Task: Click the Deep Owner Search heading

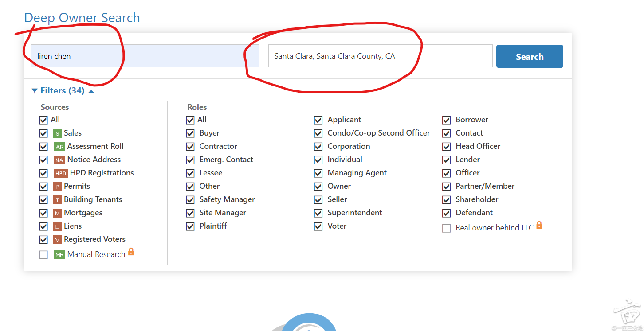Action: pos(82,18)
